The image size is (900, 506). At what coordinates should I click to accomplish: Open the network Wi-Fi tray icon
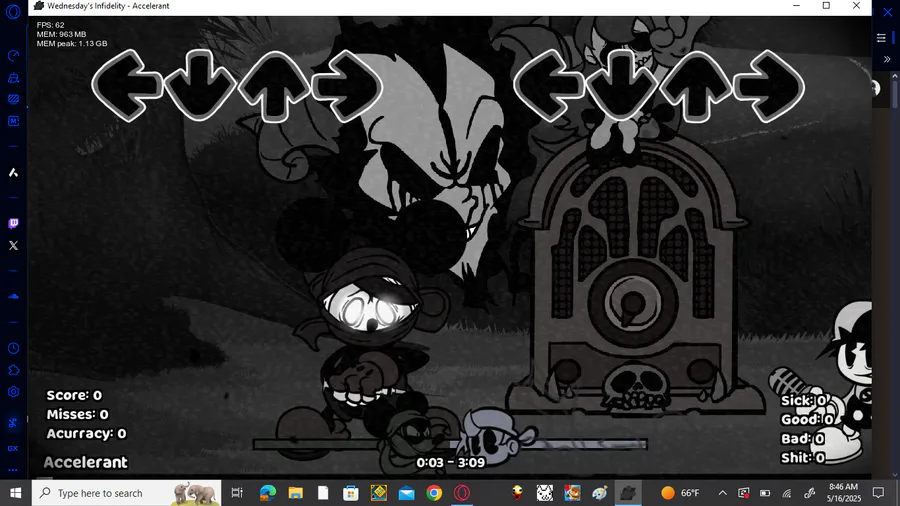(x=787, y=493)
